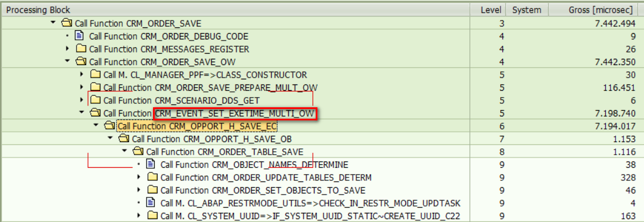Screen dimensions: 644x222
Task: Click the folder icon of CL_MANAGER_PPF=>CLASS_CONSTRUCTOR
Action: (x=95, y=75)
